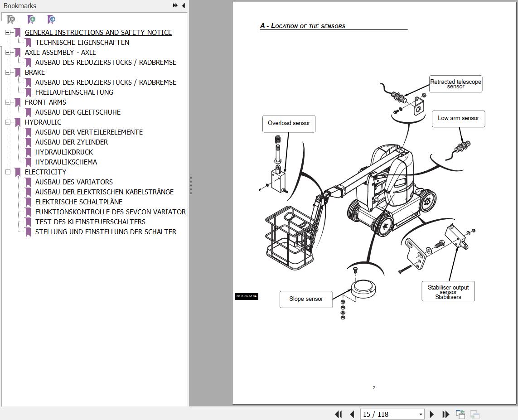518x420 pixels.
Task: Open TEST DES KLEINSTEUERSCHALTERS bookmark
Action: click(x=90, y=222)
